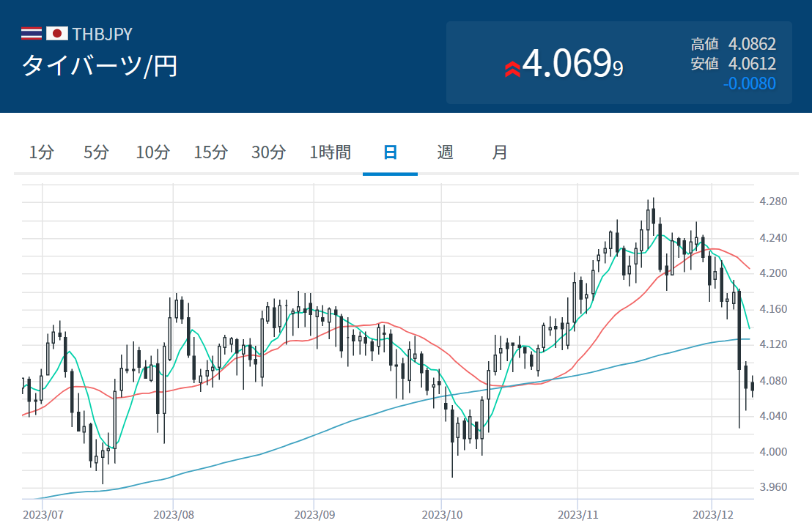Image resolution: width=812 pixels, height=526 pixels.
Task: Click the 4.080 price axis label
Action: tap(773, 381)
